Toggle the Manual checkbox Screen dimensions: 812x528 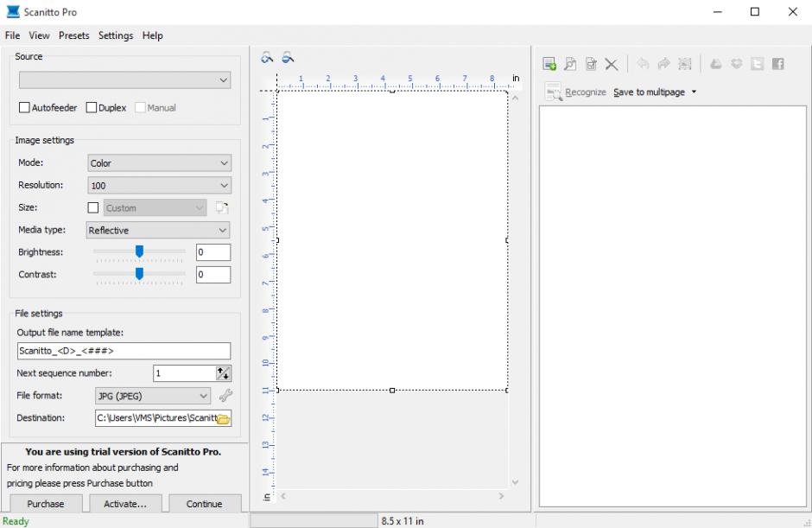[x=140, y=107]
